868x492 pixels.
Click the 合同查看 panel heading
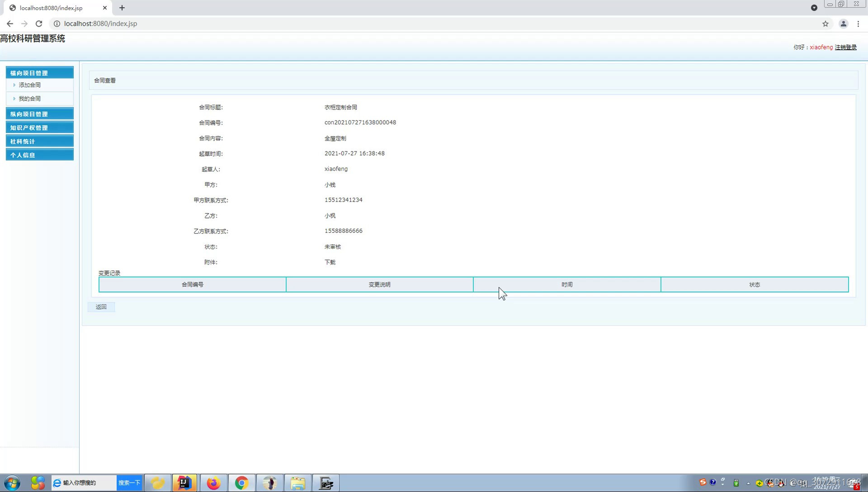pos(105,80)
